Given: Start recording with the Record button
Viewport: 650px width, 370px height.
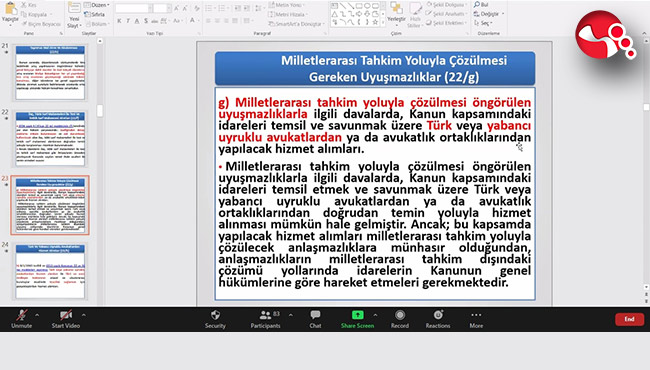Looking at the screenshot, I should click(400, 319).
